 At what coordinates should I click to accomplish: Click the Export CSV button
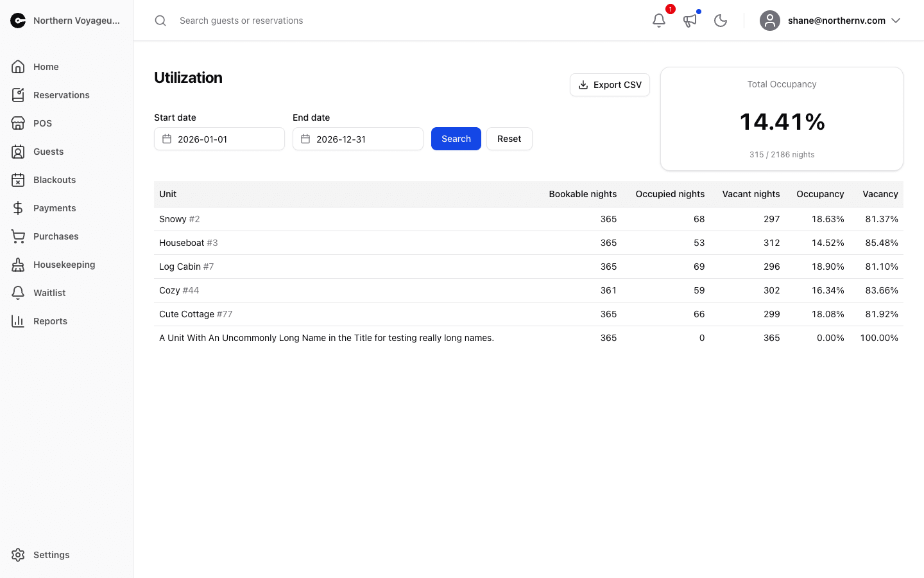[610, 85]
